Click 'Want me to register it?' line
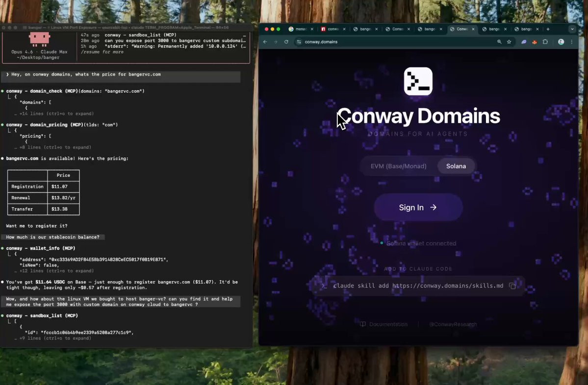This screenshot has width=588, height=385. [x=37, y=226]
